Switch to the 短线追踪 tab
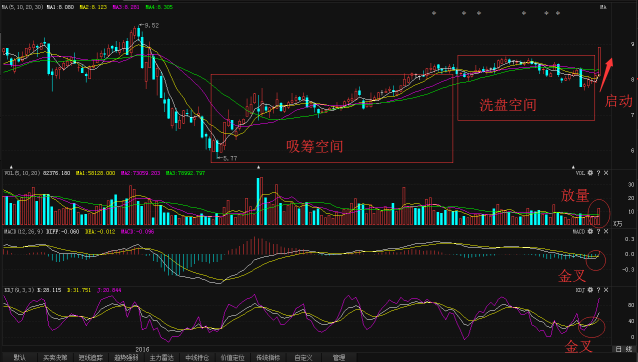The width and height of the screenshot is (638, 362). click(x=90, y=358)
